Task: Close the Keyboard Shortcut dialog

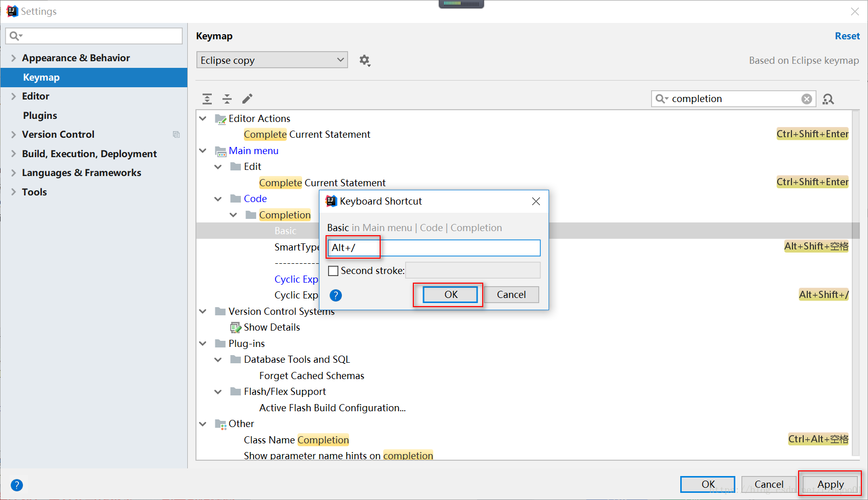Action: 536,202
